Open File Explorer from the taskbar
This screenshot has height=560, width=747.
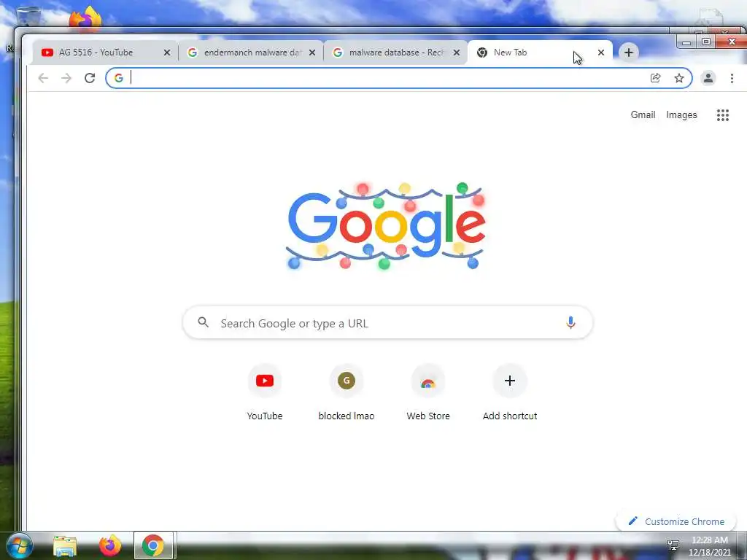(x=65, y=545)
